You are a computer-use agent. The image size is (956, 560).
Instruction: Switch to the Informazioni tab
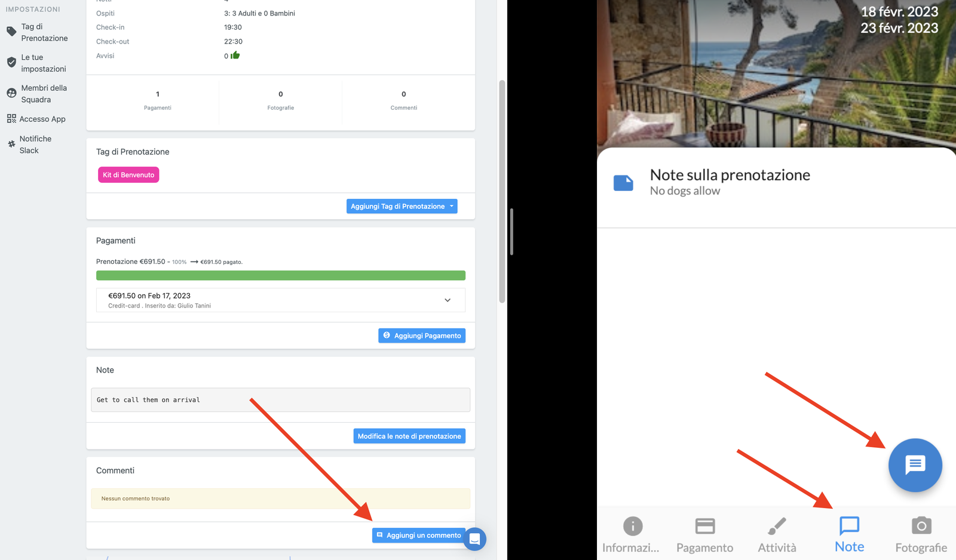tap(632, 534)
